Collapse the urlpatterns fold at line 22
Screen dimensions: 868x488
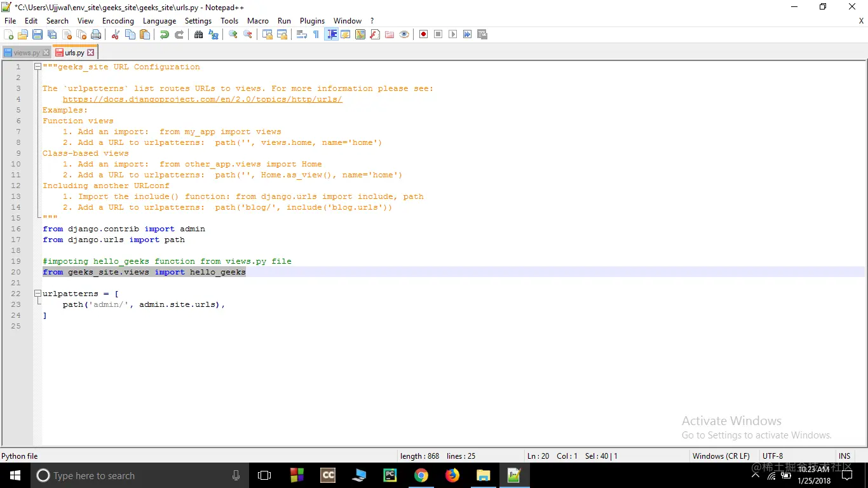point(37,294)
